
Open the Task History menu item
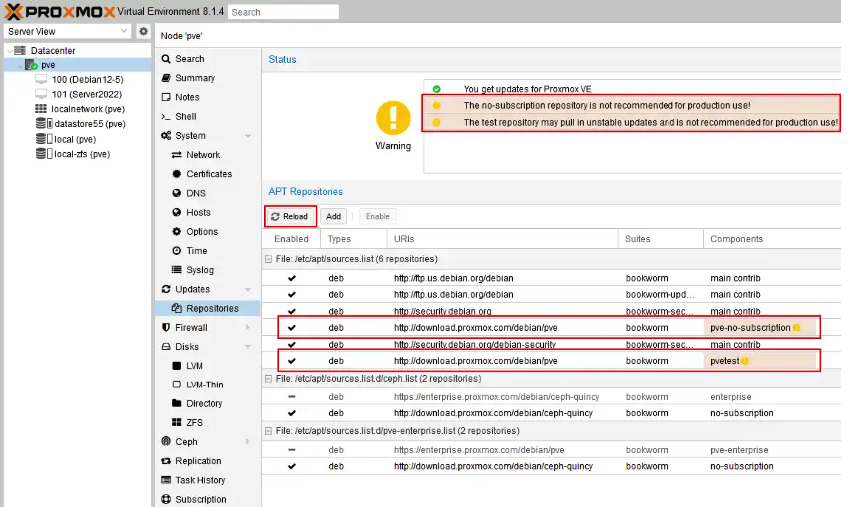click(208, 480)
